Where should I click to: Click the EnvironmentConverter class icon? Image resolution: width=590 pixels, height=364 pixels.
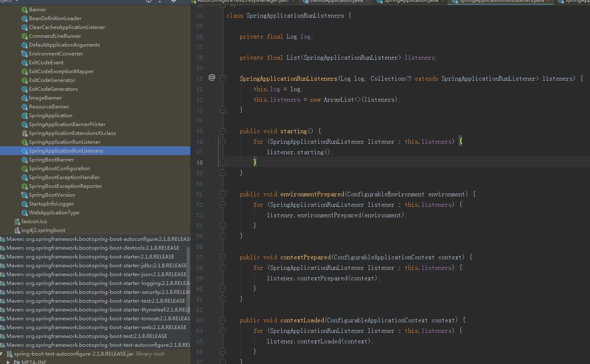[x=25, y=54]
